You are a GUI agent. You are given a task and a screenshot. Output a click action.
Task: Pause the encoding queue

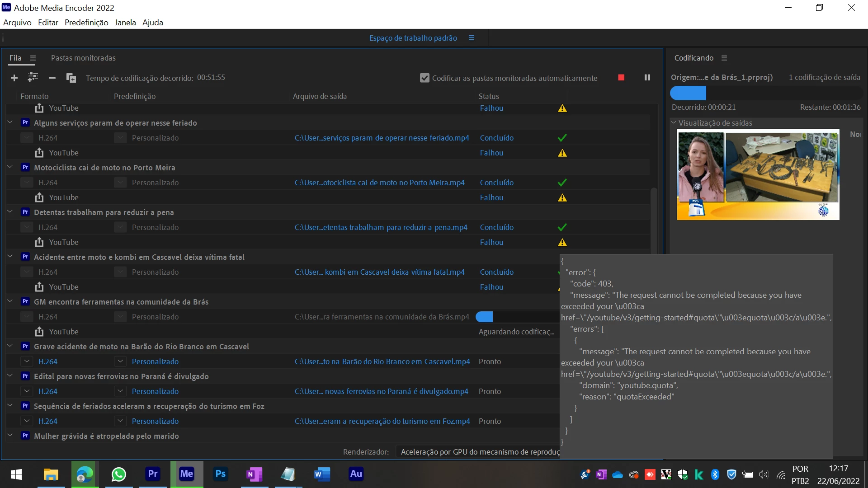click(647, 78)
